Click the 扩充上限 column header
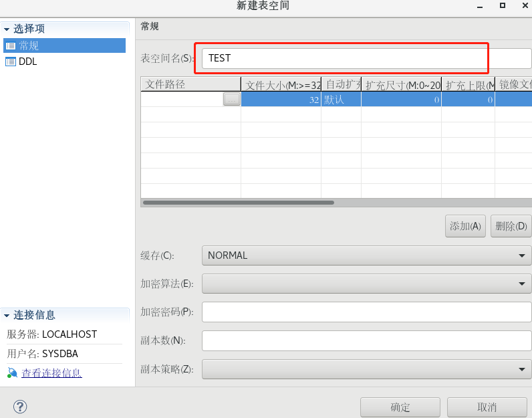 (469, 84)
